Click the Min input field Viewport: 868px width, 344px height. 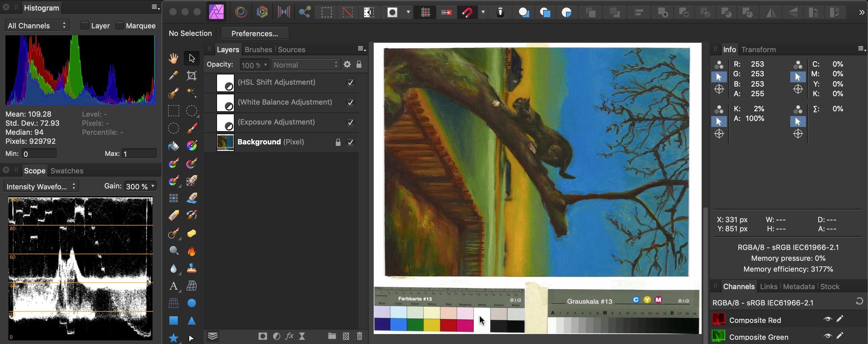pos(39,154)
